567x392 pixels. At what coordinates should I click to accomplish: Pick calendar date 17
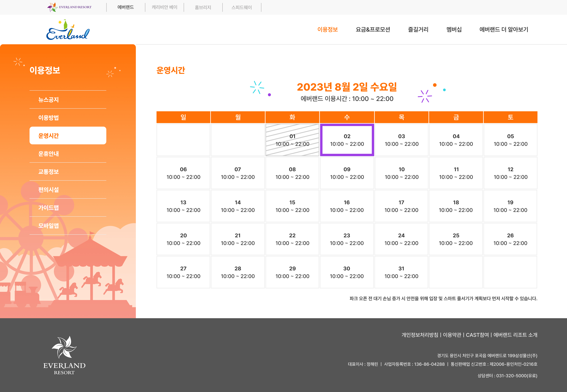coord(401,206)
